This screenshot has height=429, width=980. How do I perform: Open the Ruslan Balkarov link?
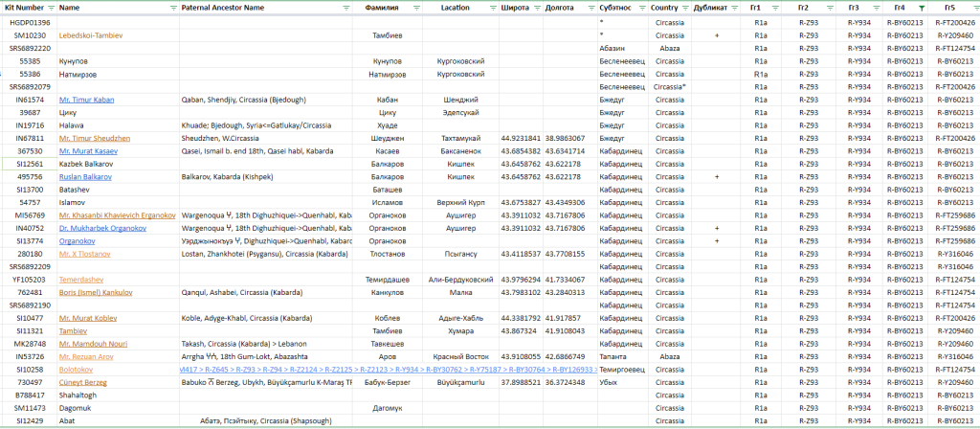pyautogui.click(x=85, y=177)
